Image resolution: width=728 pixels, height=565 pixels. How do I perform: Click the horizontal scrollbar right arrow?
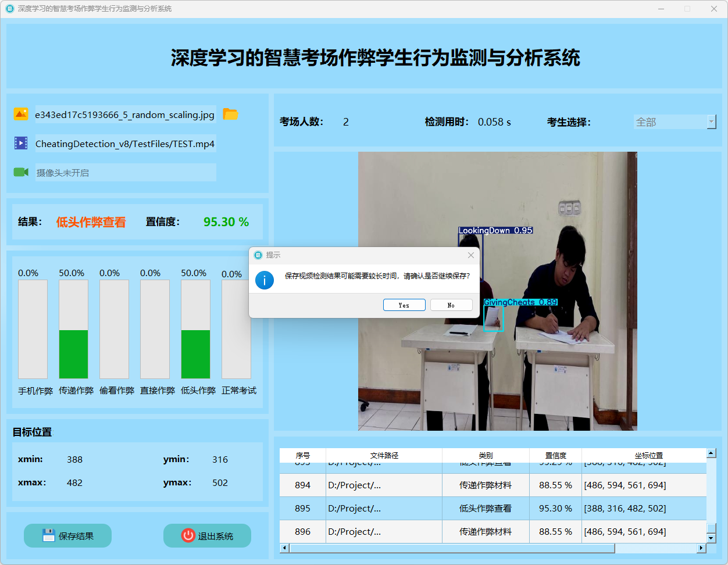[701, 548]
